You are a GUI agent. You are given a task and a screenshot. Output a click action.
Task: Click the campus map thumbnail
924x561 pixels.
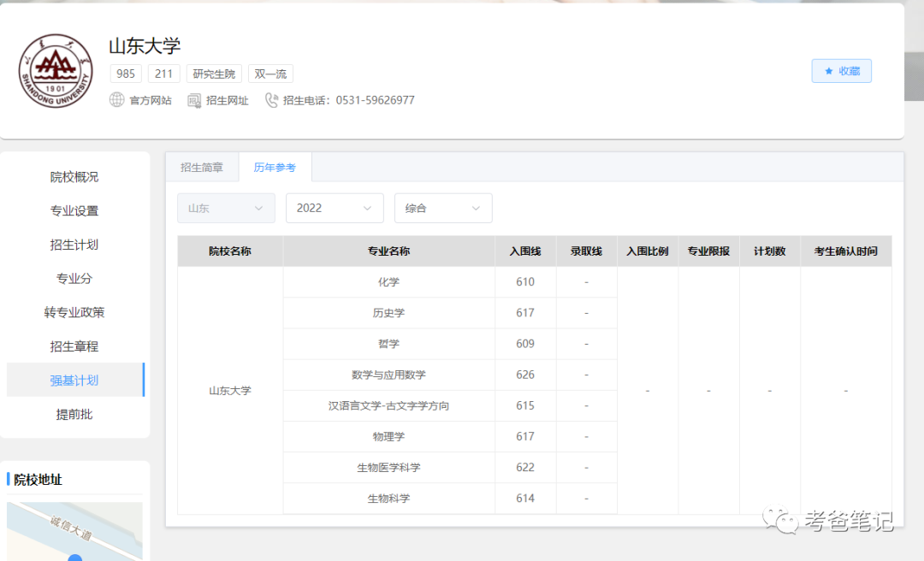click(x=74, y=532)
